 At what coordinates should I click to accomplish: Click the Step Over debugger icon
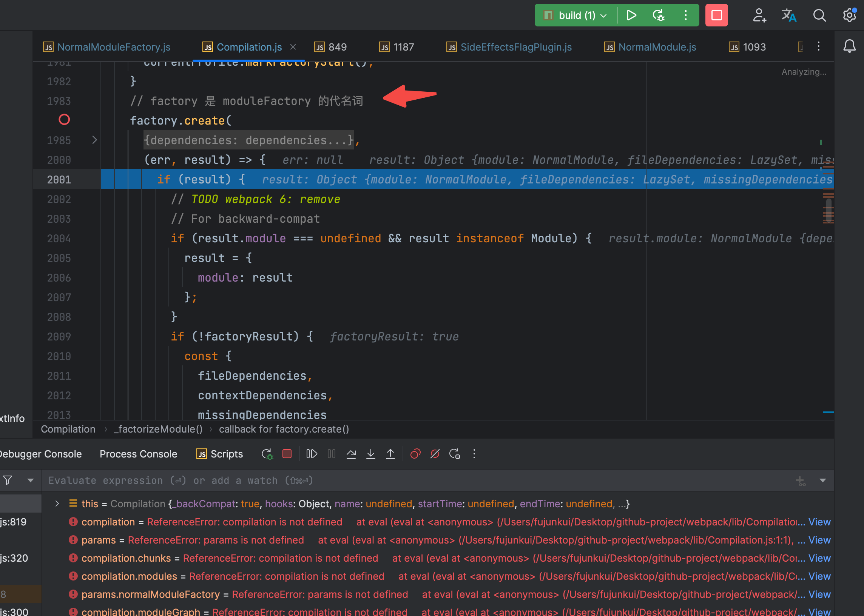pyautogui.click(x=351, y=454)
